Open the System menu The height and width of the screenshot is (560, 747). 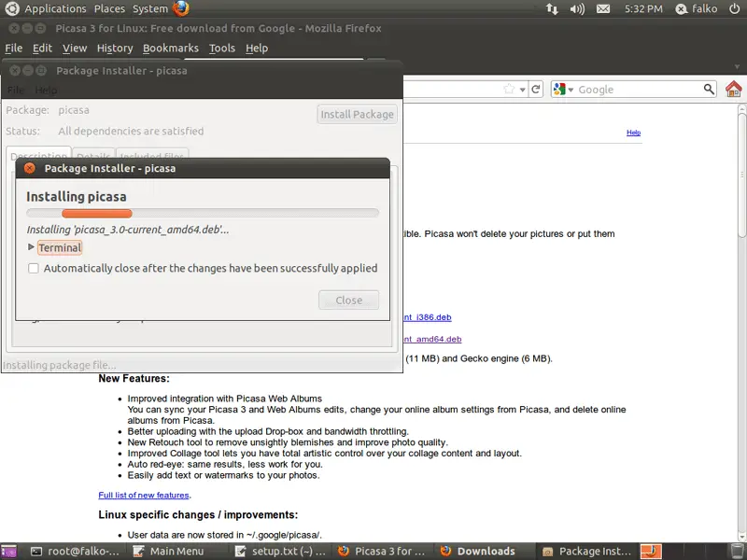pyautogui.click(x=150, y=8)
